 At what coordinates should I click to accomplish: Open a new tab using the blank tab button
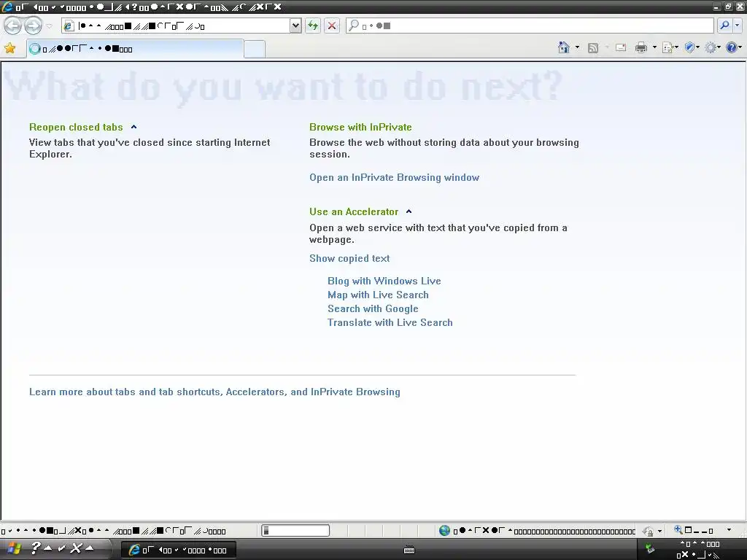255,50
